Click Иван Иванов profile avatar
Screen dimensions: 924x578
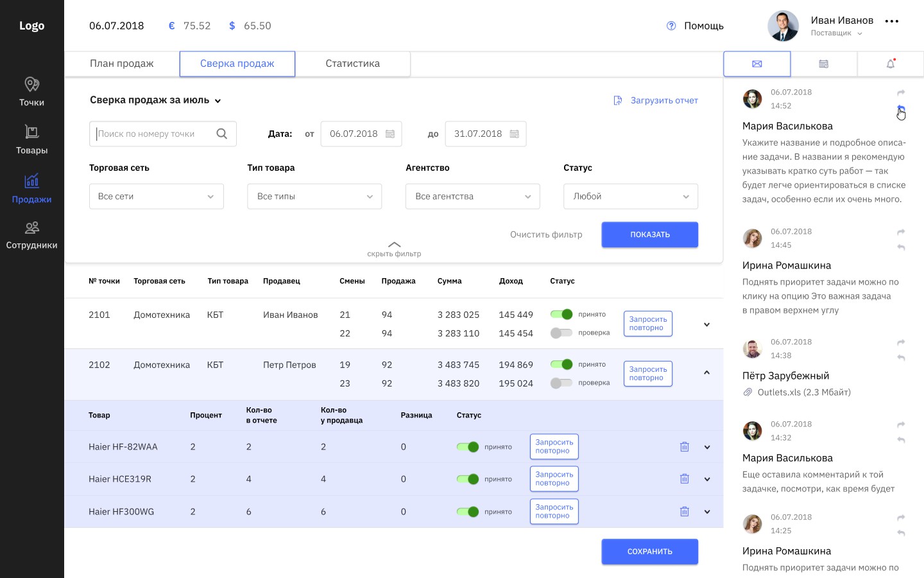pyautogui.click(x=783, y=26)
